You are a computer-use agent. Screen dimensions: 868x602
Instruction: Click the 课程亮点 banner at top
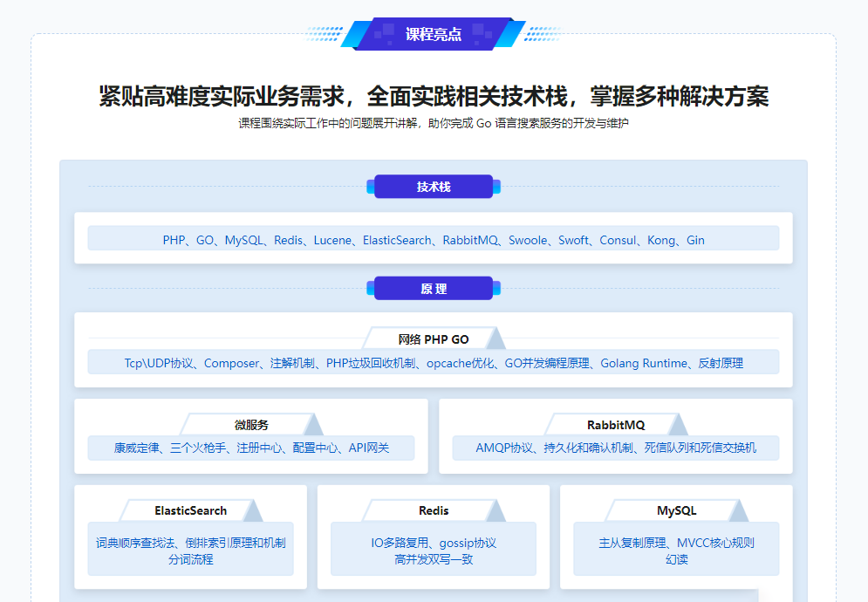pos(434,34)
